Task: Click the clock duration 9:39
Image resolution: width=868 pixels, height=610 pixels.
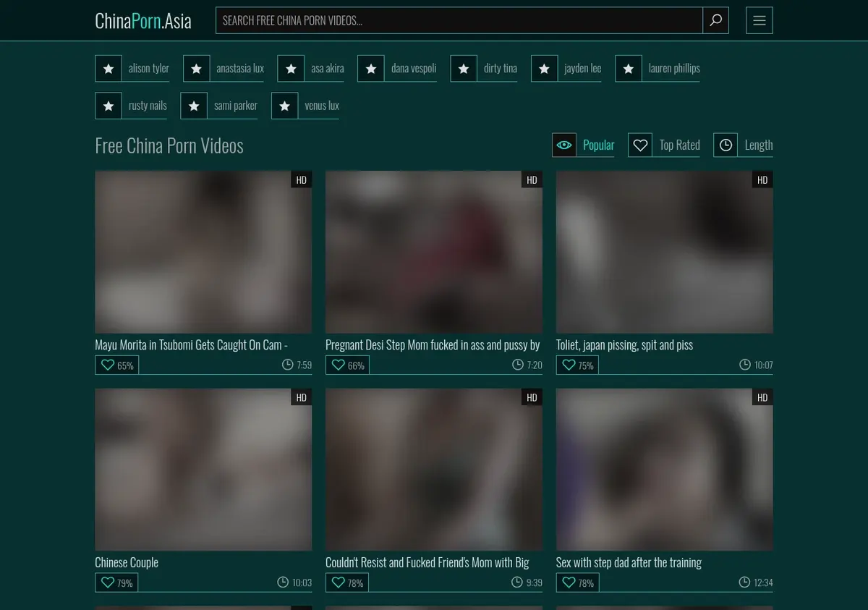Action: click(x=527, y=582)
